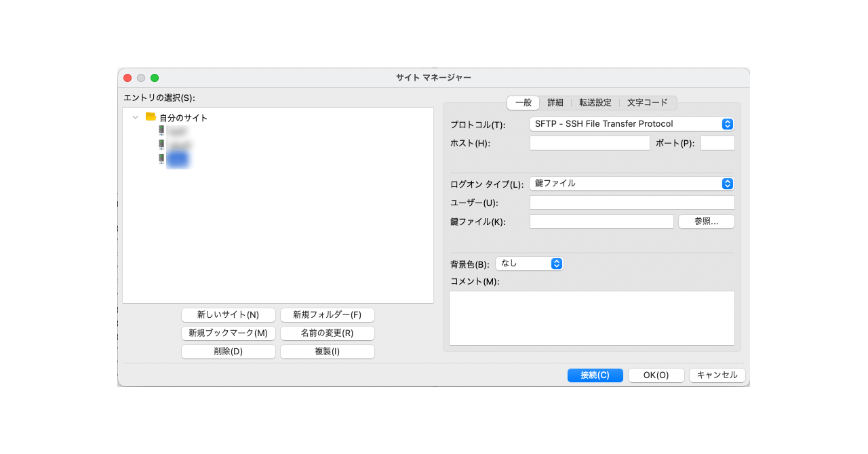
Task: Open the 文字コード tab
Action: pyautogui.click(x=647, y=103)
